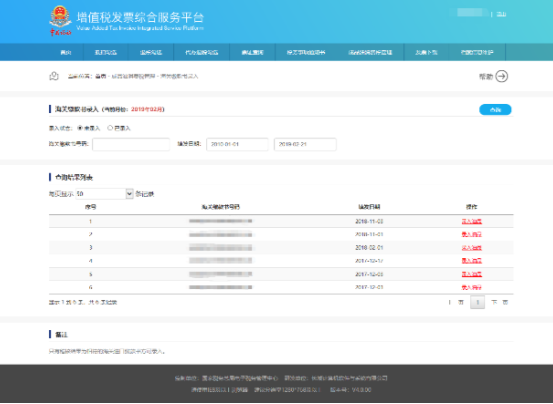Open the 发票下载 navigation tab
Image resolution: width=553 pixels, height=404 pixels.
(426, 53)
